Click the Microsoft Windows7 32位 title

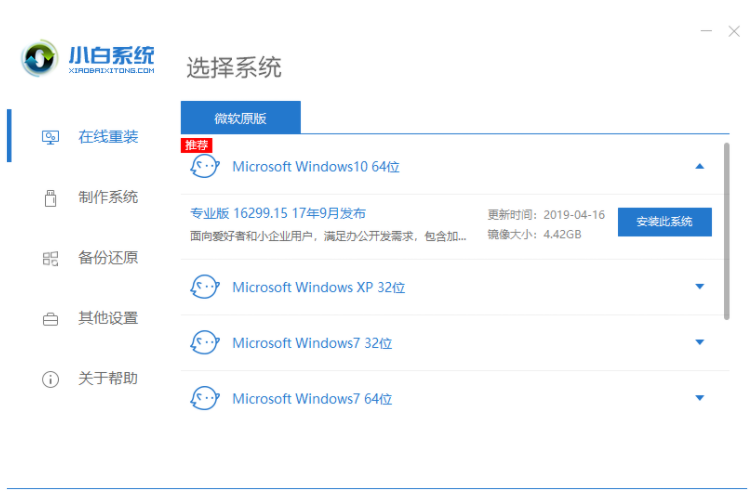click(x=312, y=343)
